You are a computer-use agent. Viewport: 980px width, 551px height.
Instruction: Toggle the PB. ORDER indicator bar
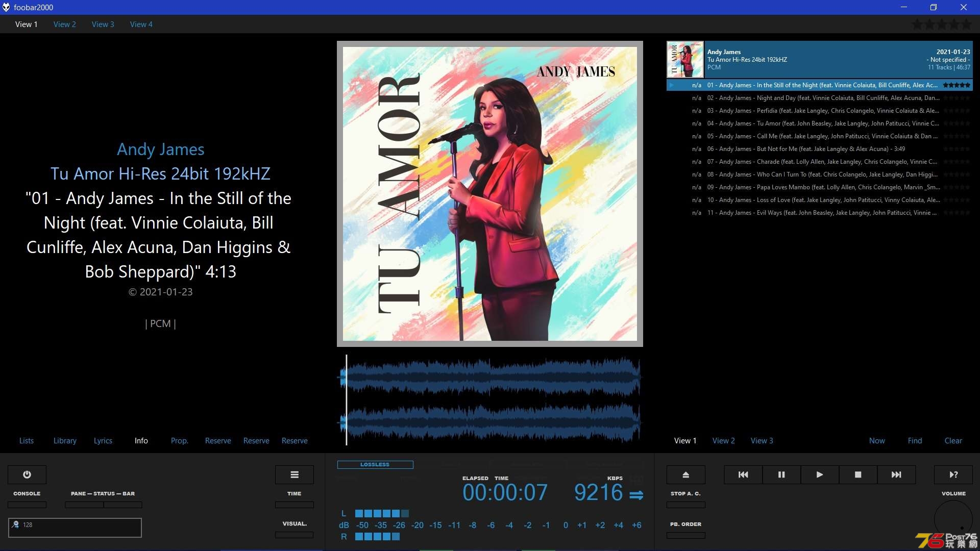click(x=686, y=535)
